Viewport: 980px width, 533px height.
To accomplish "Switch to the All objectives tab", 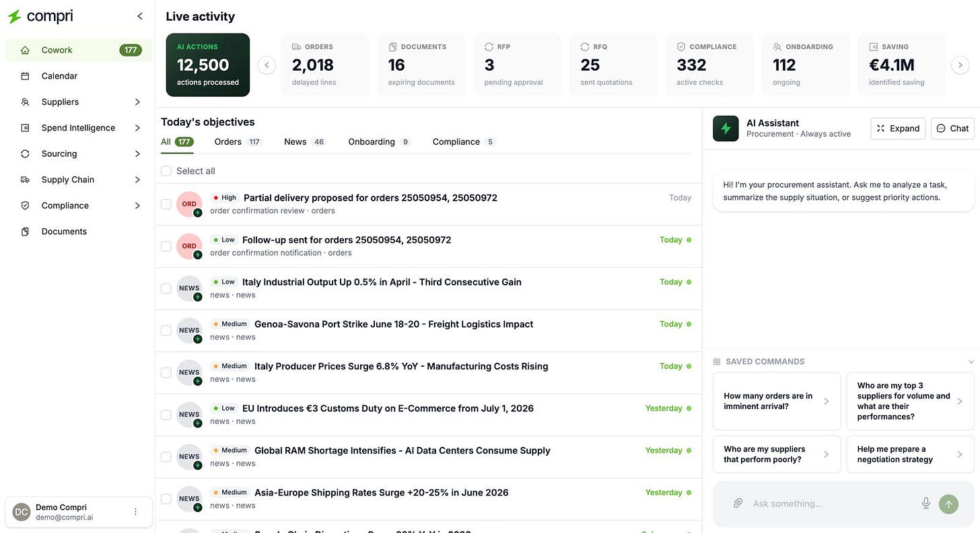I will pos(177,142).
